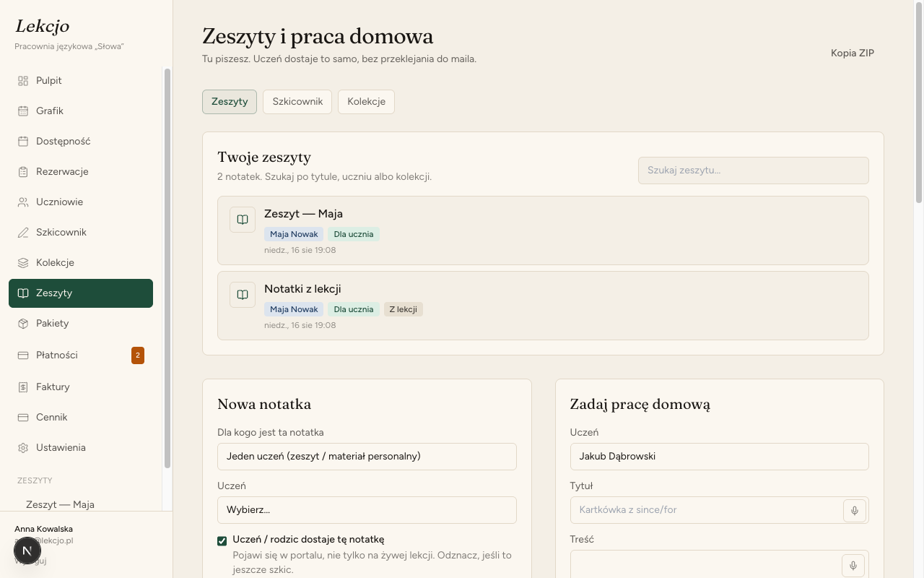Image resolution: width=924 pixels, height=578 pixels.
Task: Open Ustawienia gear icon
Action: pos(23,448)
